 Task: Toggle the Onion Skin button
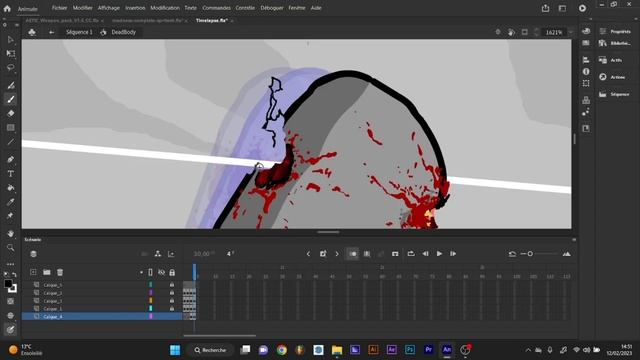[353, 254]
